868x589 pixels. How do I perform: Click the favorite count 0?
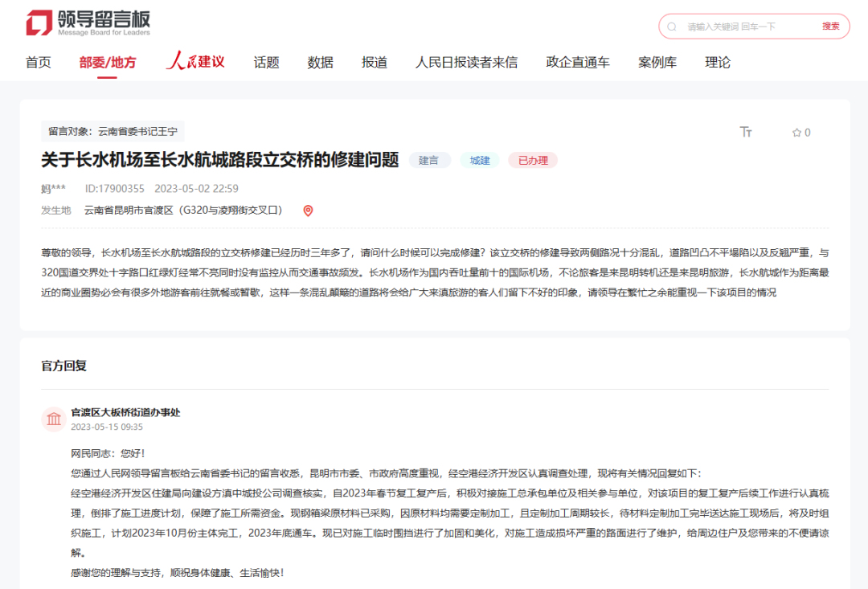point(808,133)
